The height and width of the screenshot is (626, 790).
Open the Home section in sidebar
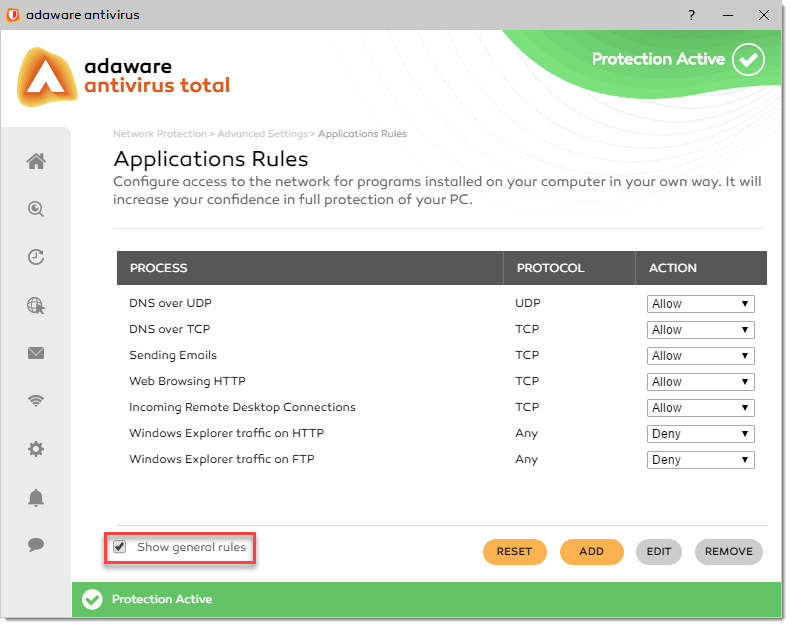coord(36,161)
